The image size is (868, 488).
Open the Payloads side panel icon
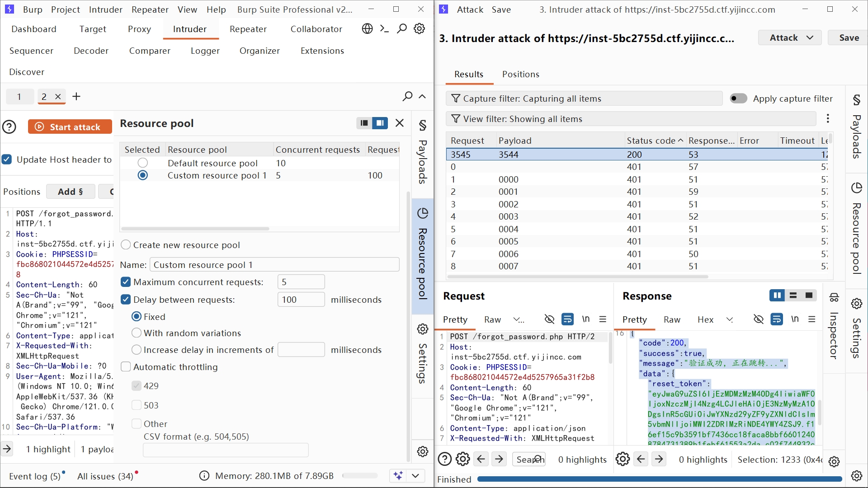(x=422, y=125)
